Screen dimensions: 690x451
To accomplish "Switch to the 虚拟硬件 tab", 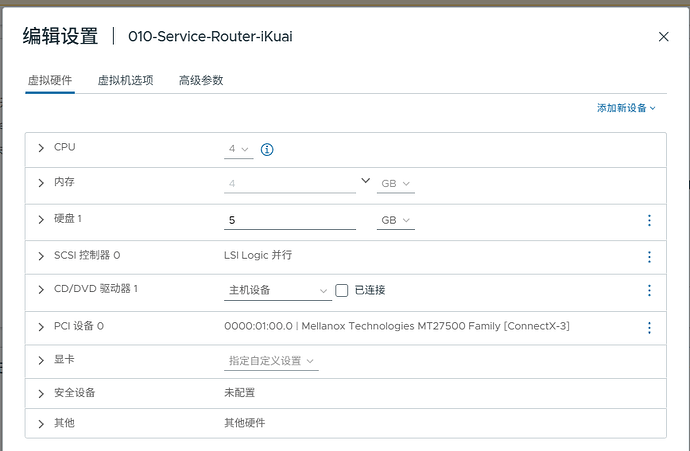I will (50, 81).
